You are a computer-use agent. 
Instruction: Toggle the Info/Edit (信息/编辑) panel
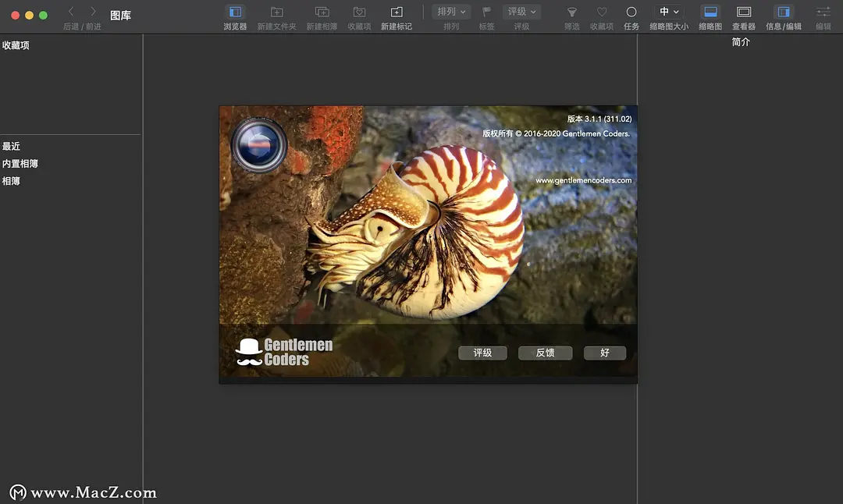pos(784,12)
